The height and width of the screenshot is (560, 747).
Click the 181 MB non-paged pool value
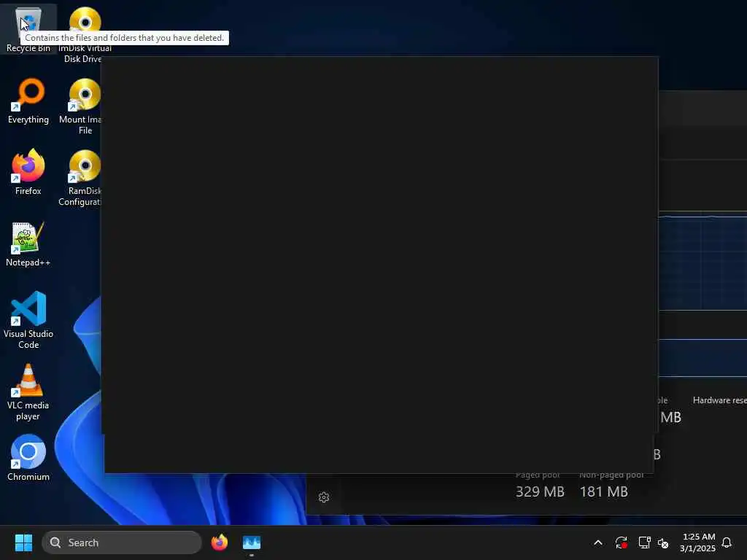(603, 491)
